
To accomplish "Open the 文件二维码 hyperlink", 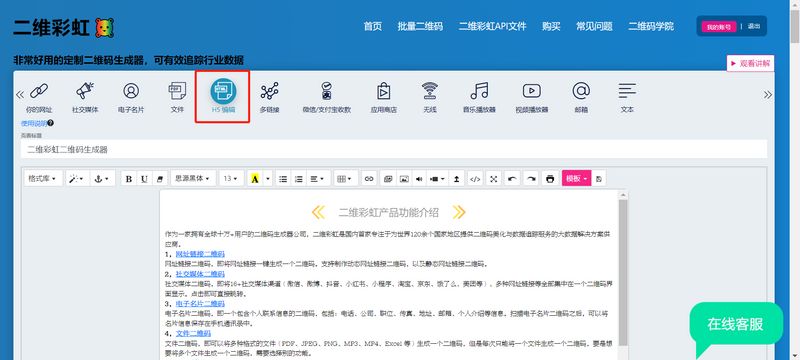I will coord(193,333).
